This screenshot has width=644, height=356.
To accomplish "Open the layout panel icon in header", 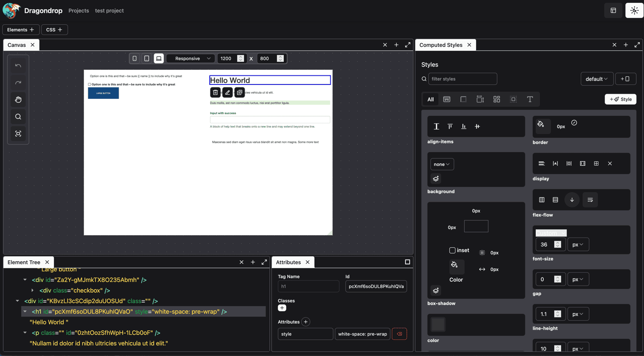I will [613, 11].
